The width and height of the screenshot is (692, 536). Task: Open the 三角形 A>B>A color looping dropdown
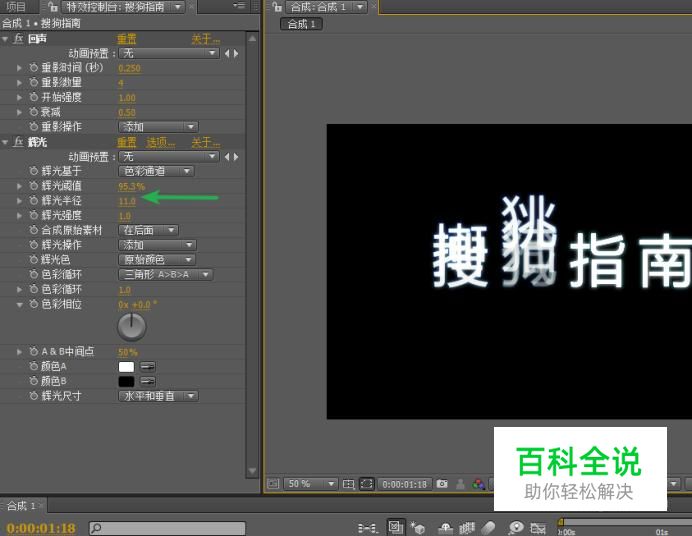[166, 275]
